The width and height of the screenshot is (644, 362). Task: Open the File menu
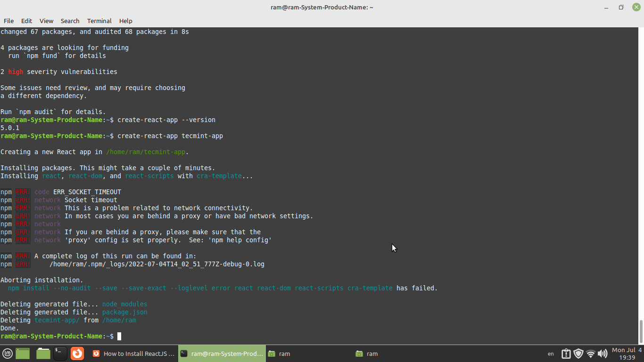(x=8, y=21)
